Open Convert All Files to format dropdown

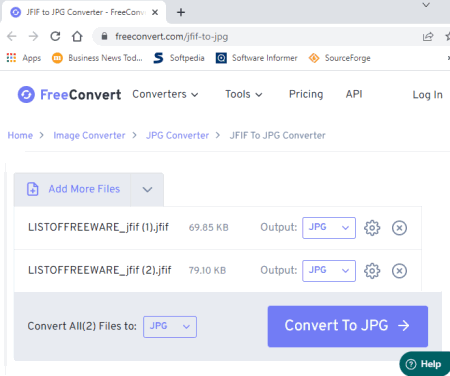click(170, 327)
